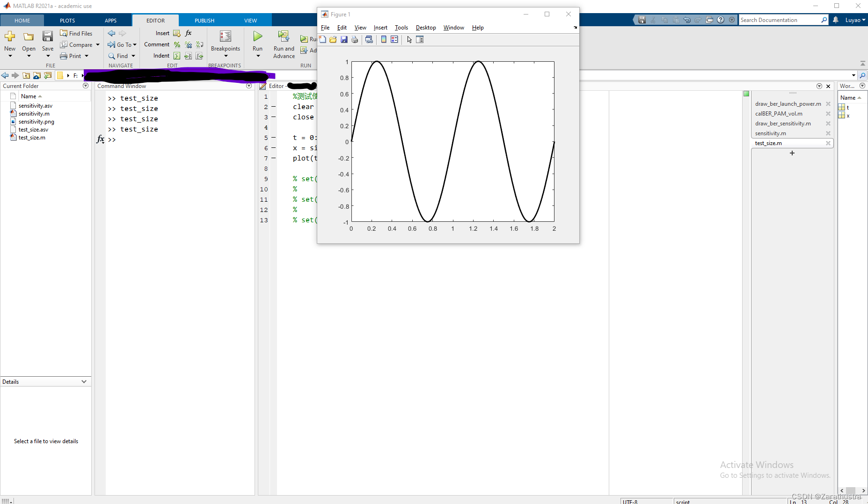Click the Wrap comments icon
The height and width of the screenshot is (504, 868).
coord(200,44)
